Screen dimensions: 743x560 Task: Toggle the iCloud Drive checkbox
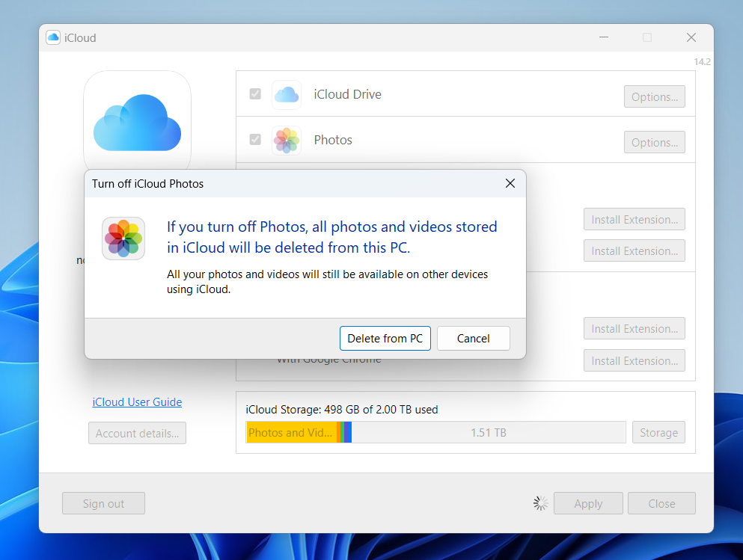pyautogui.click(x=255, y=93)
